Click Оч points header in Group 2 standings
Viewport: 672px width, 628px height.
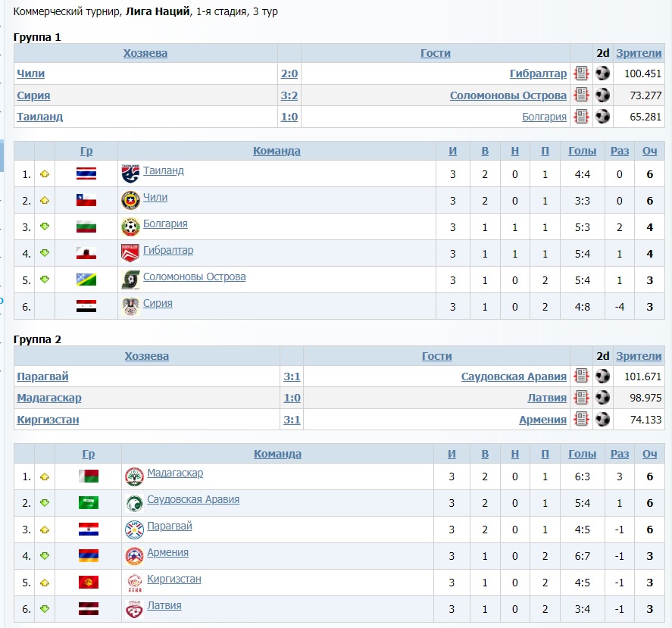(649, 454)
